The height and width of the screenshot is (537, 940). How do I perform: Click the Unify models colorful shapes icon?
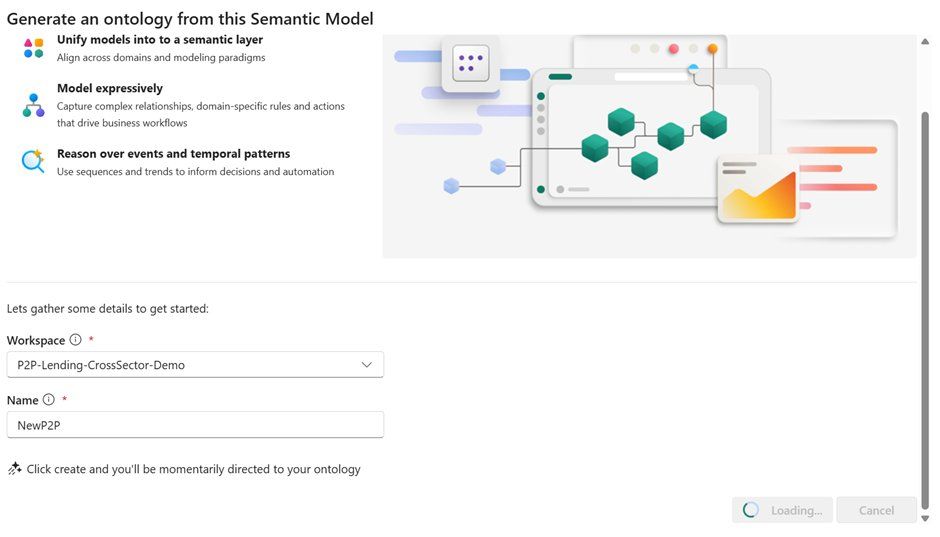[33, 48]
